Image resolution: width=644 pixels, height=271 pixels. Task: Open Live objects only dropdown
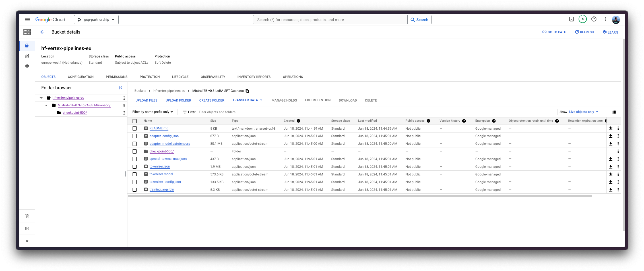(583, 112)
